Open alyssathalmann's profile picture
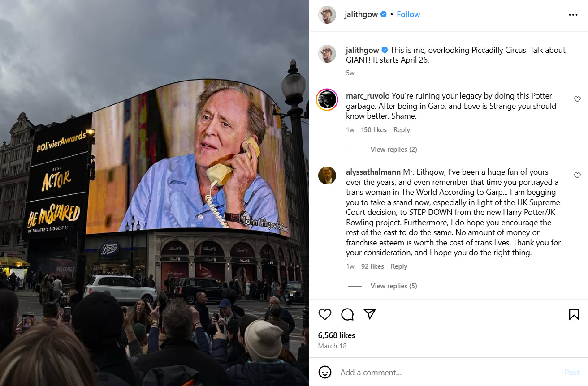The width and height of the screenshot is (588, 386). [x=327, y=176]
